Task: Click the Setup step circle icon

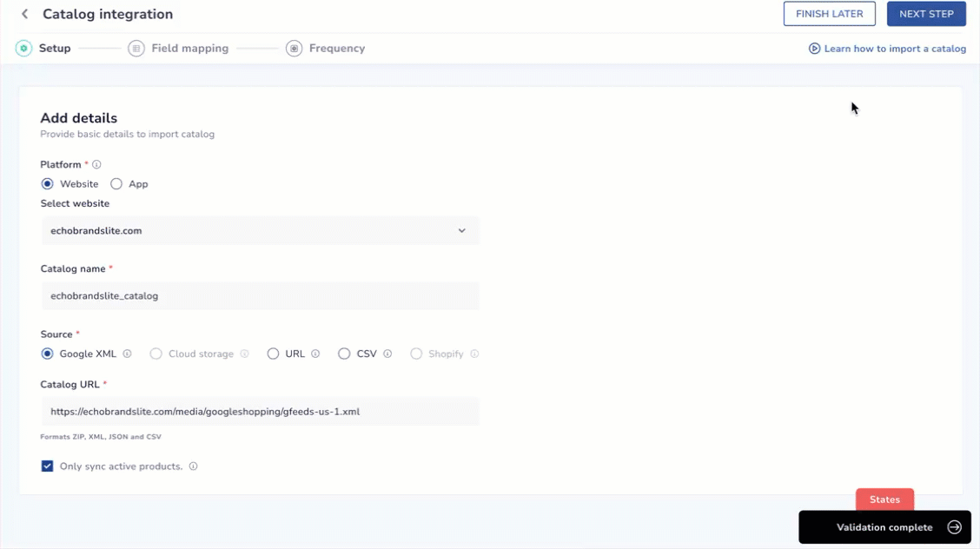Action: pyautogui.click(x=23, y=48)
